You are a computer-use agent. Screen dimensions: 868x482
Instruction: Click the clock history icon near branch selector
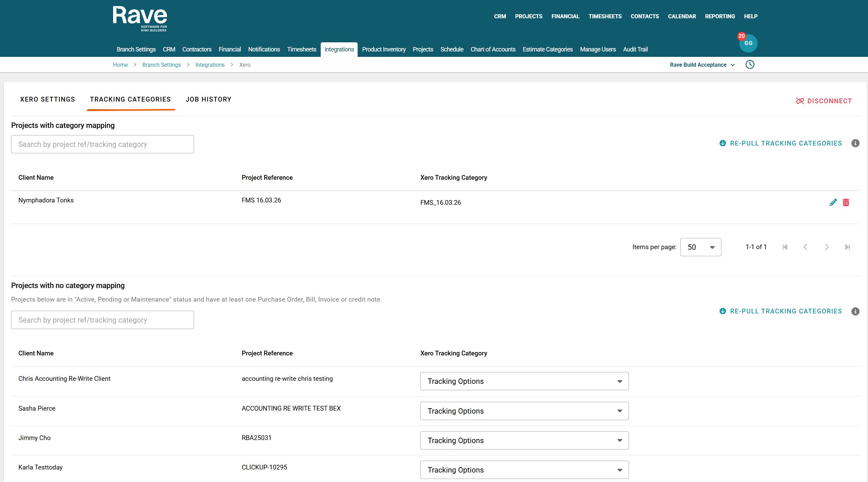[750, 65]
